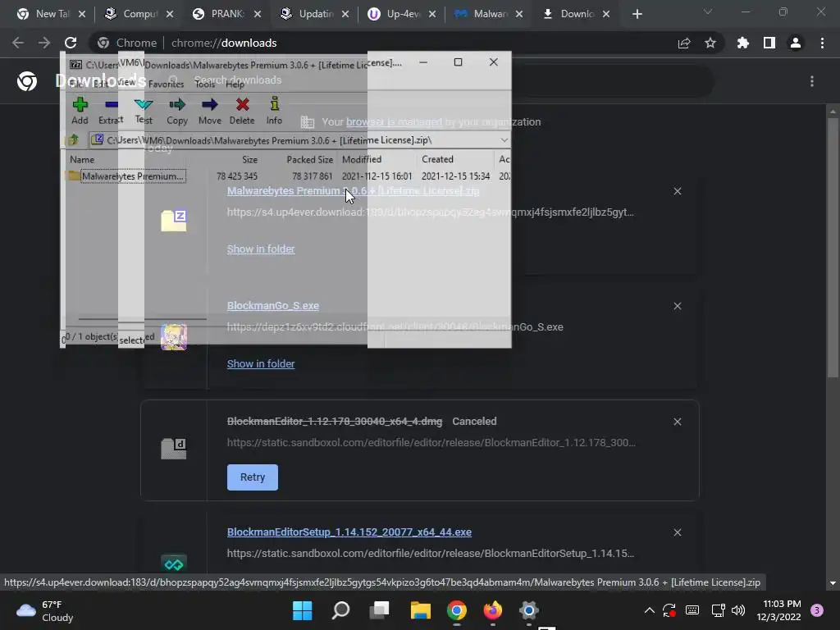Open Malwarebytes Premium zip download link
This screenshot has width=840, height=630.
(353, 190)
